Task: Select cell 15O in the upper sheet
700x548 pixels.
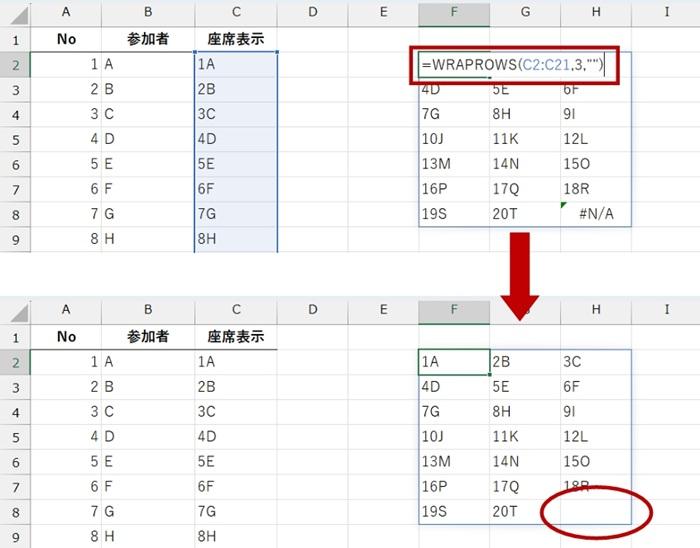Action: (x=595, y=164)
